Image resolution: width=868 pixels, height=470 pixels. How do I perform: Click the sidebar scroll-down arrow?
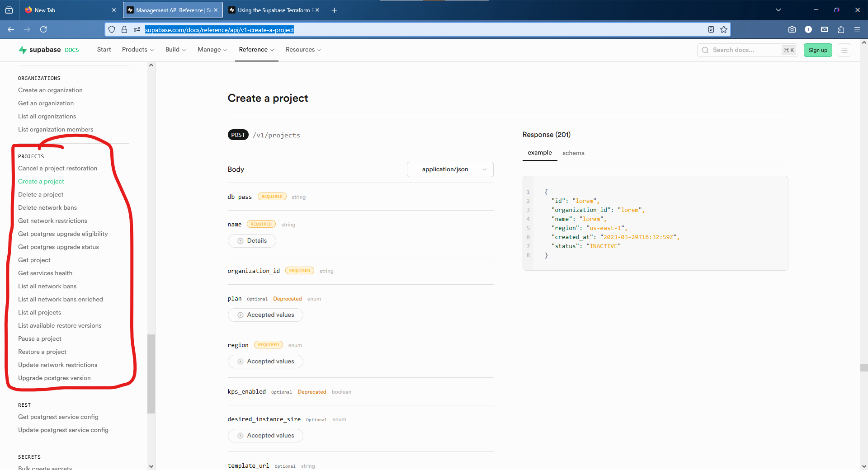click(151, 466)
